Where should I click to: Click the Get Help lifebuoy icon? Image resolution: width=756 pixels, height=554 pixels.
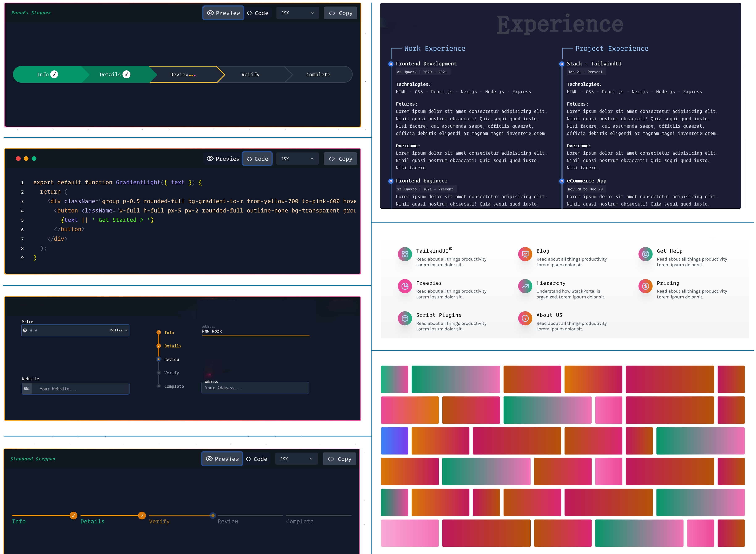645,254
